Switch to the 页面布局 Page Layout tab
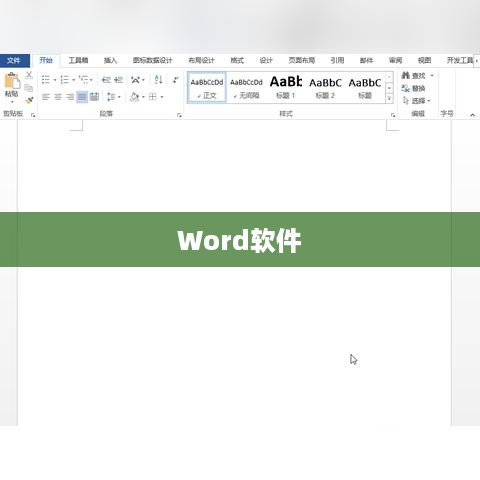The width and height of the screenshot is (480, 480). pos(301,60)
